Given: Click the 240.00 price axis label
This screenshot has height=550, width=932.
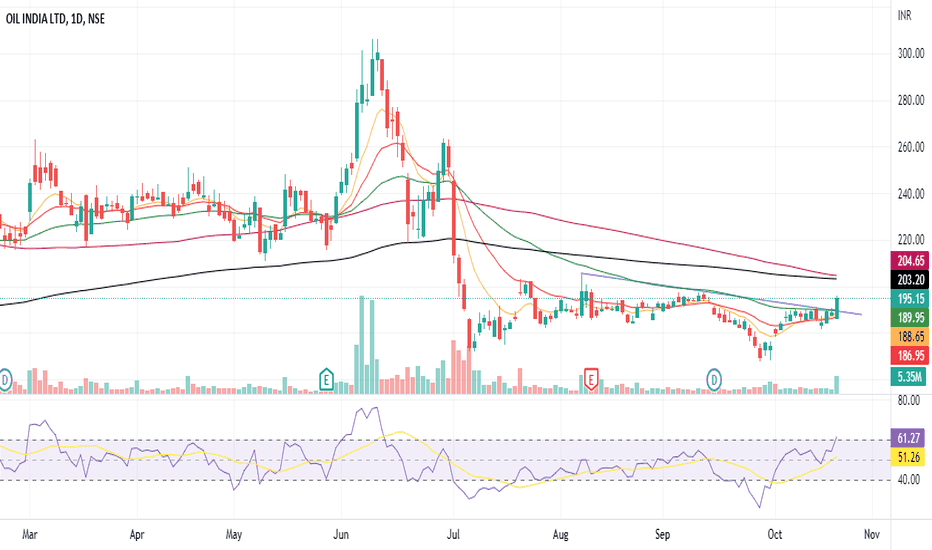Looking at the screenshot, I should pyautogui.click(x=911, y=194).
